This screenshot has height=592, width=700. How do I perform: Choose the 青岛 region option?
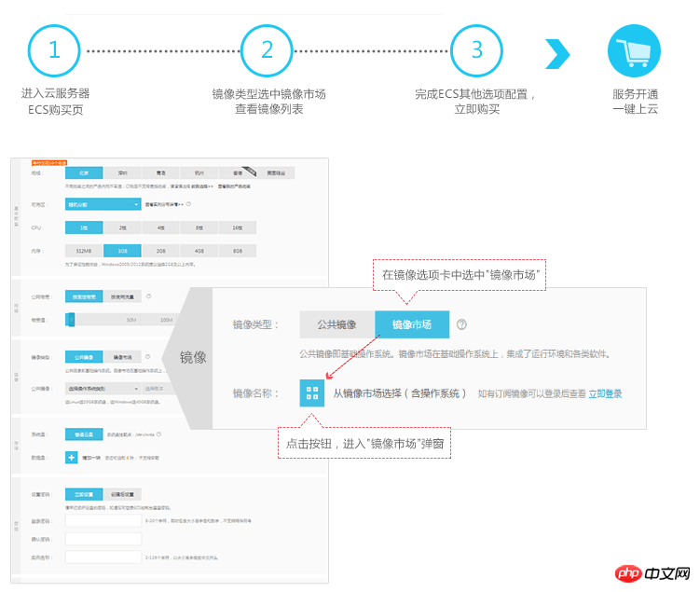point(160,172)
